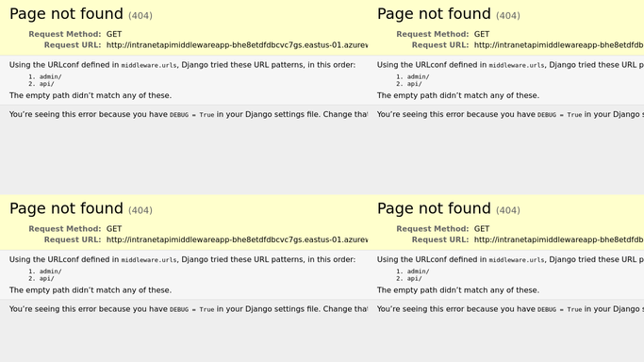Click the (404) status code in the lower-left pane
644x362 pixels.
coord(140,210)
